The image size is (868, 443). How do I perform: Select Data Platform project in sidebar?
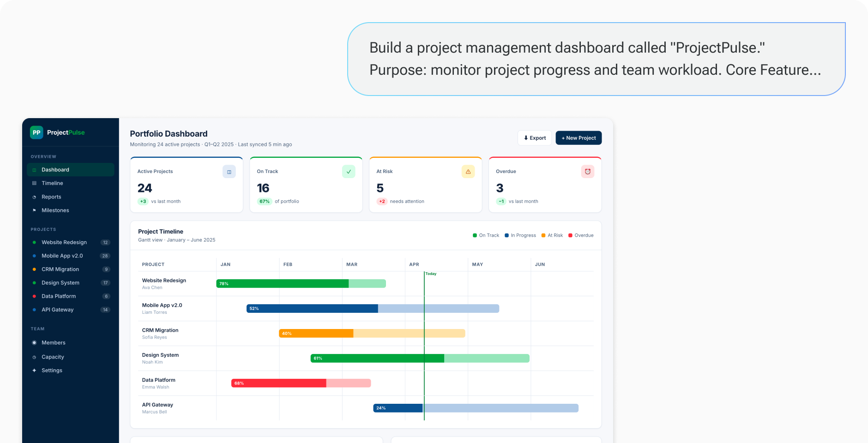(x=71, y=296)
